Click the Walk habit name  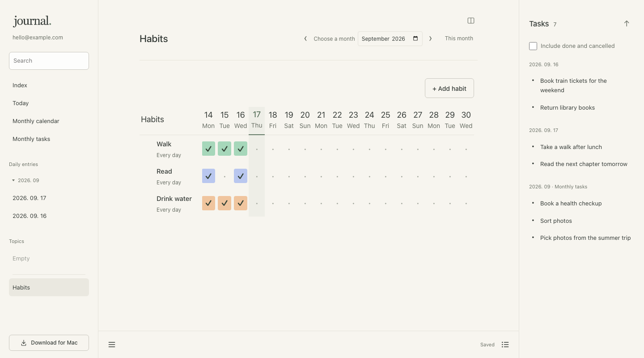click(164, 144)
